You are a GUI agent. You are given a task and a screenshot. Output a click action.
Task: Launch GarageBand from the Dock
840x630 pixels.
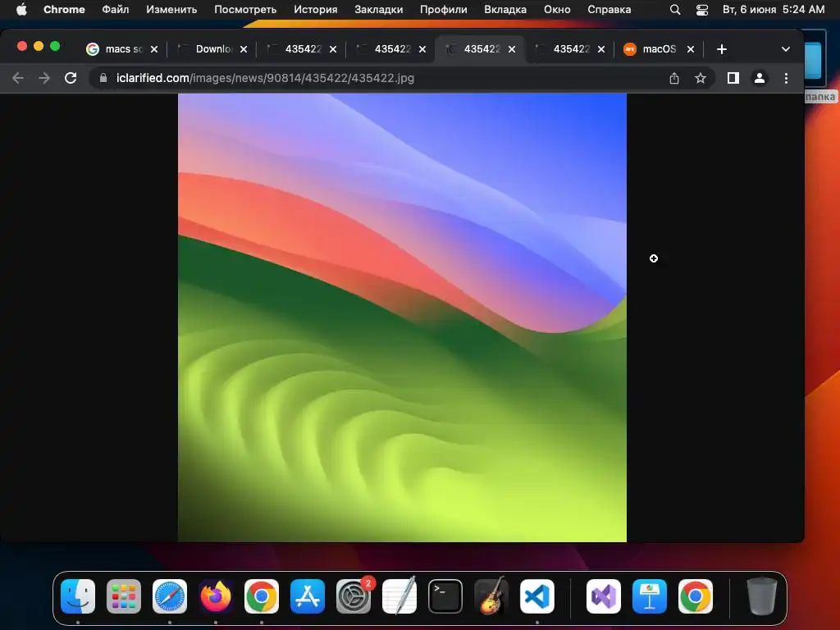(x=491, y=596)
